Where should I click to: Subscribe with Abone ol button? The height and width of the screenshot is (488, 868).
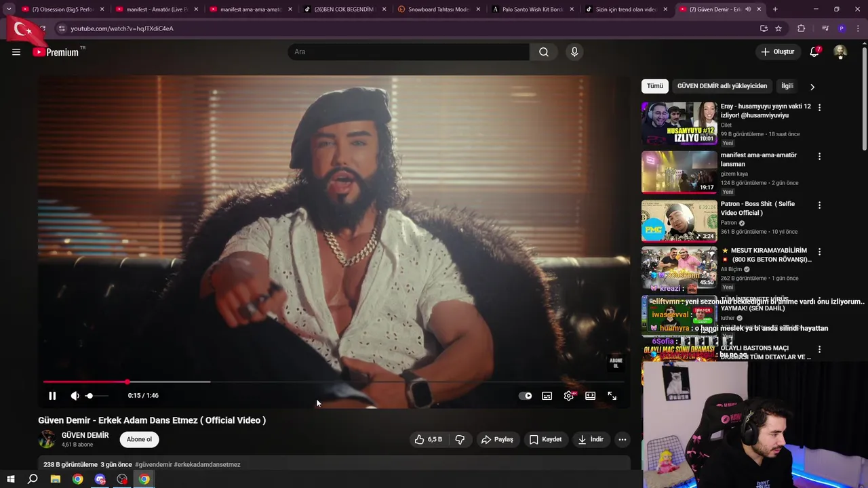pos(139,439)
